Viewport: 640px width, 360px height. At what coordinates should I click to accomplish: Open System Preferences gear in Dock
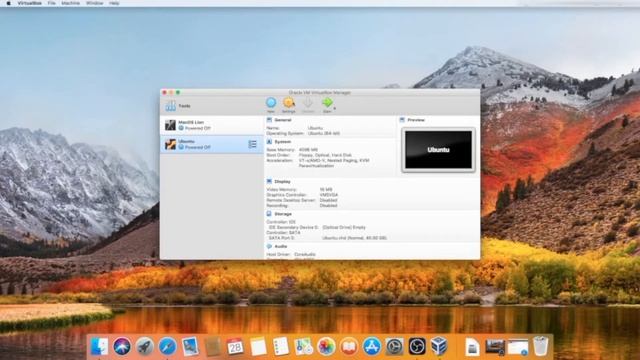coord(394,347)
